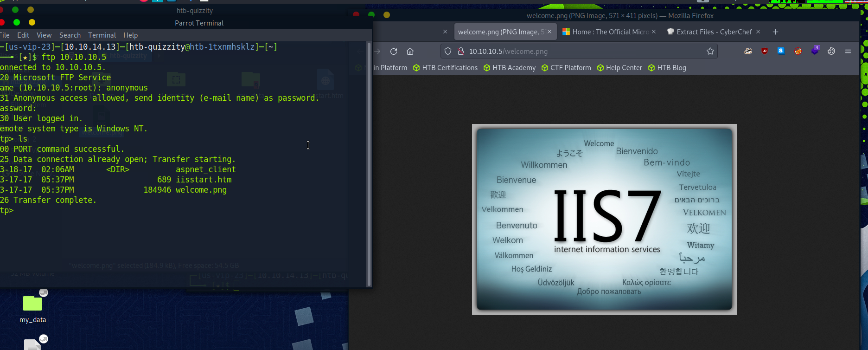
Task: Click 'anonymous' login name in terminal
Action: click(127, 88)
